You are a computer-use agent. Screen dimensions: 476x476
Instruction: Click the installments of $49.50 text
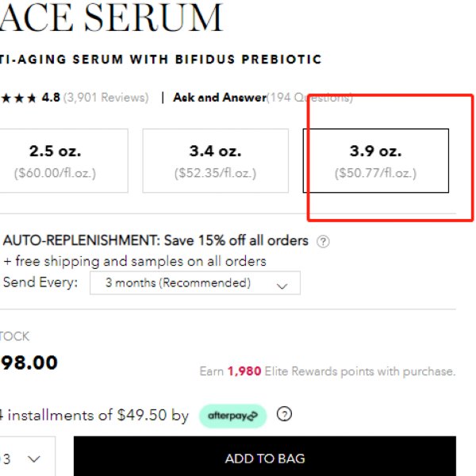(x=94, y=415)
